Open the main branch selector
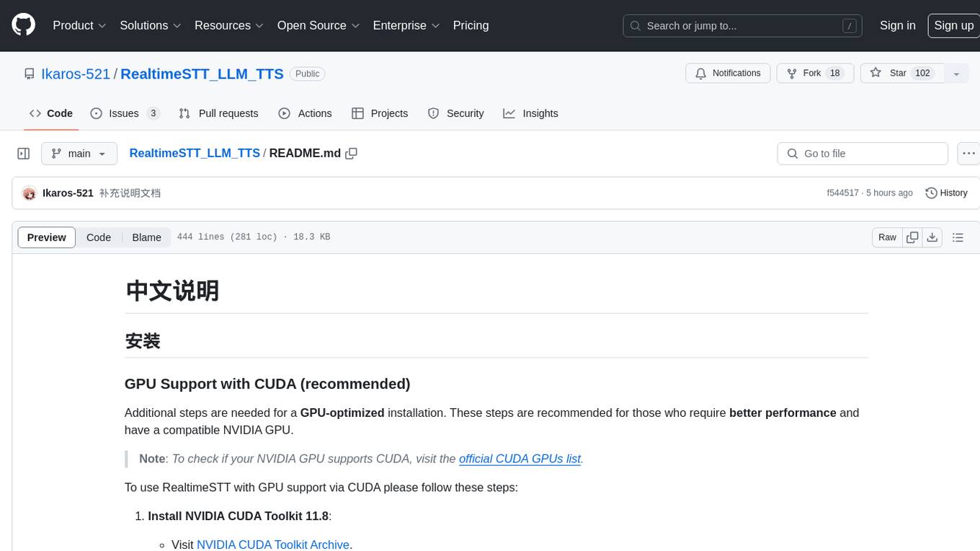980x551 pixels. coord(79,154)
